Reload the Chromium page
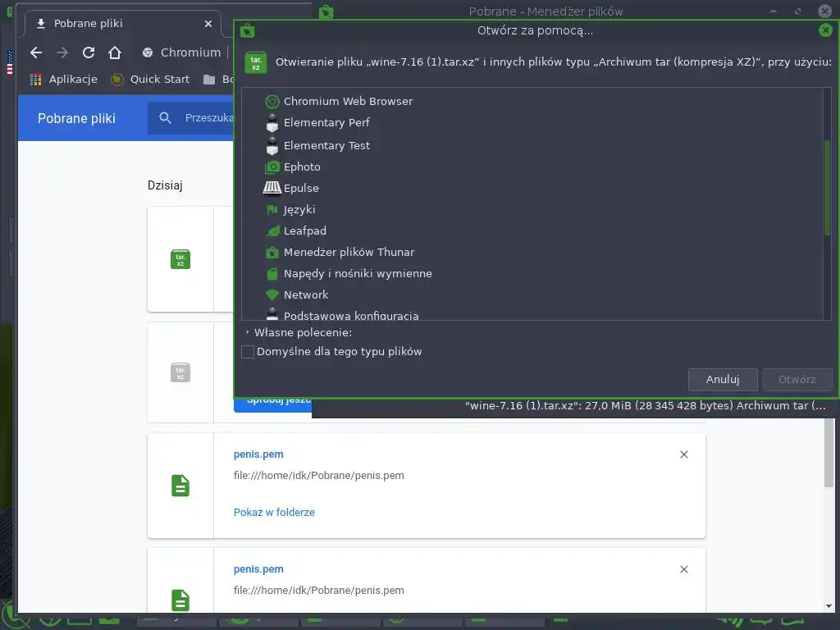 pos(89,52)
